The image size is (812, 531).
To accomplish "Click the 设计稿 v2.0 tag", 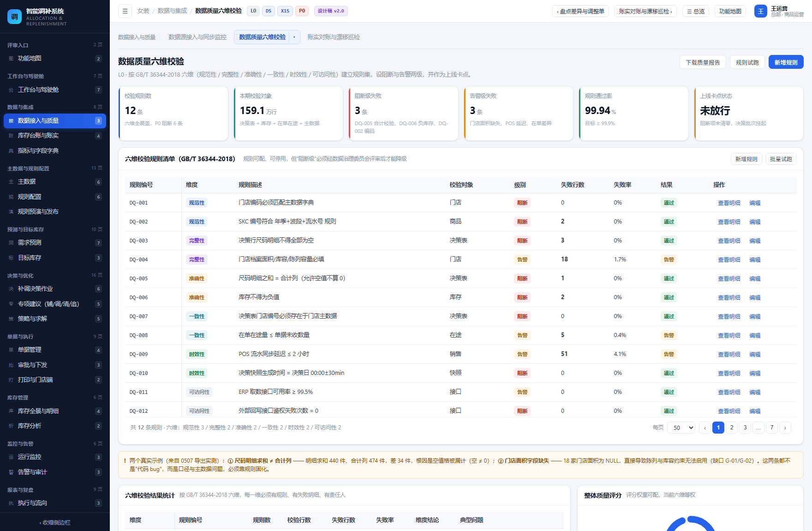I will coord(331,11).
